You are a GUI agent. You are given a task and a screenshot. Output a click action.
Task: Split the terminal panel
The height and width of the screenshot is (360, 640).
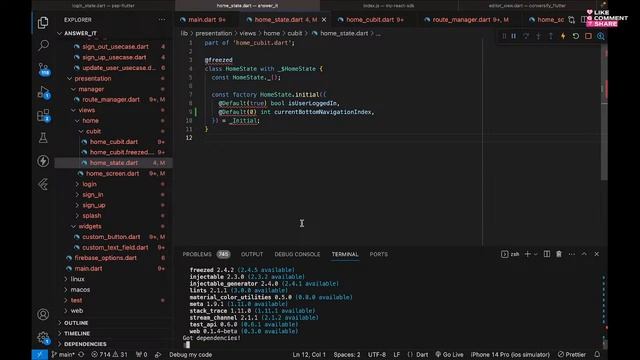(547, 254)
